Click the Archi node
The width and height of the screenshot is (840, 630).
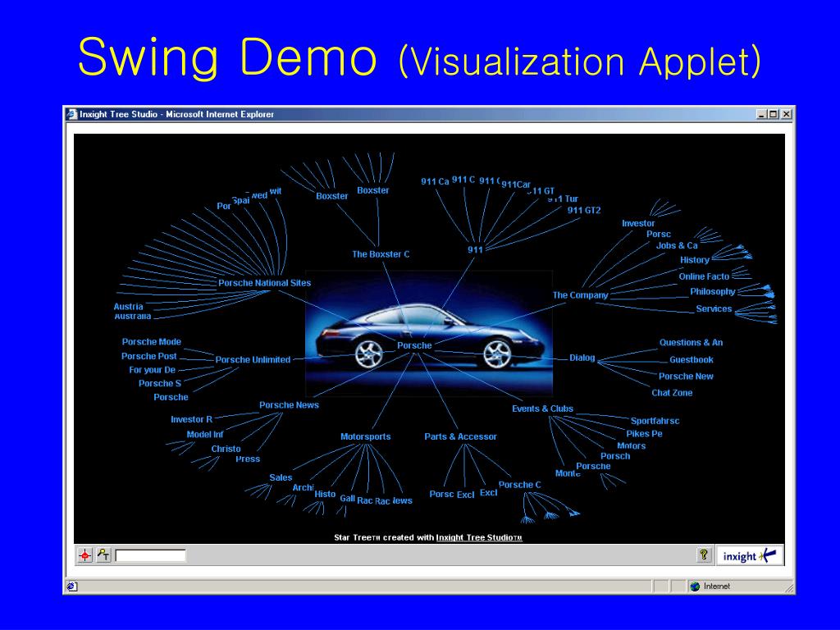click(303, 487)
